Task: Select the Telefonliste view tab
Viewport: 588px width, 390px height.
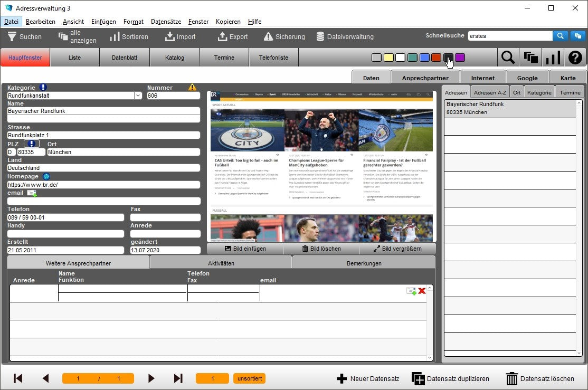Action: coord(273,58)
